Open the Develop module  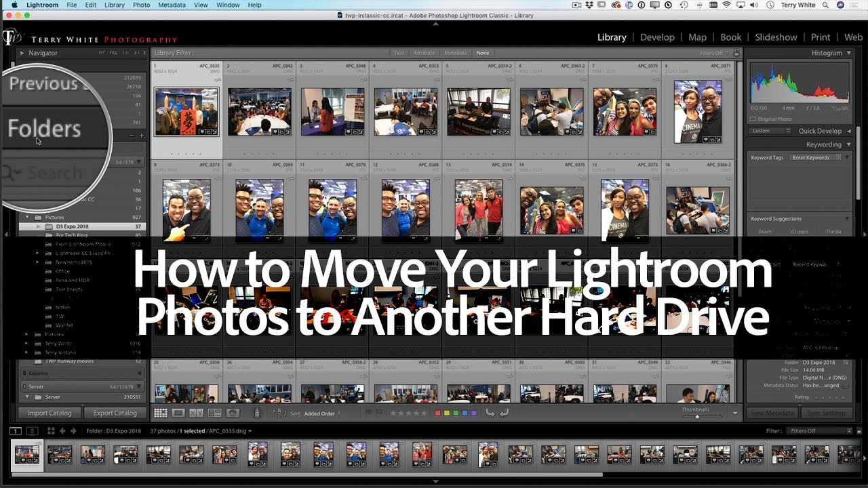657,37
